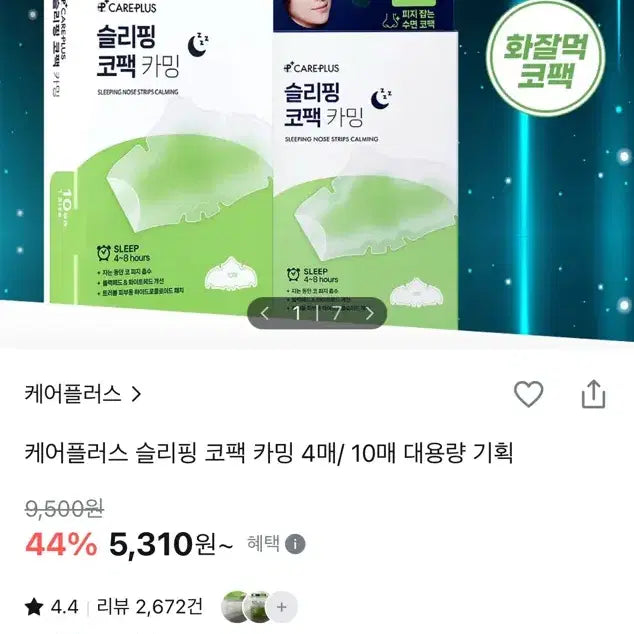Image resolution: width=634 pixels, height=634 pixels.
Task: Tap the 1 | 7 image page indicator
Action: 317,313
